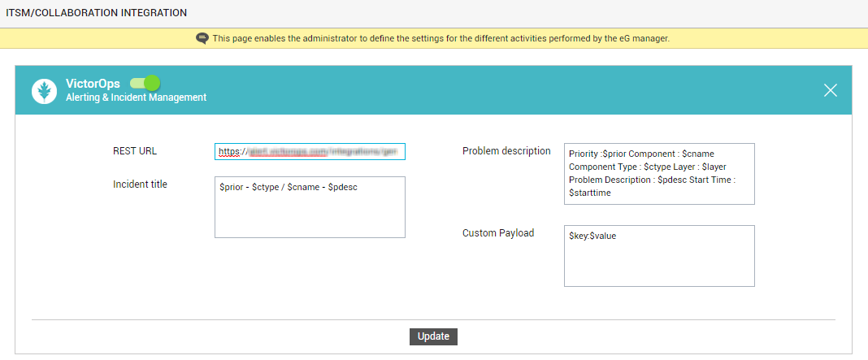Click inside the Incident title text area
Screen dimensions: 868x360
click(x=310, y=207)
